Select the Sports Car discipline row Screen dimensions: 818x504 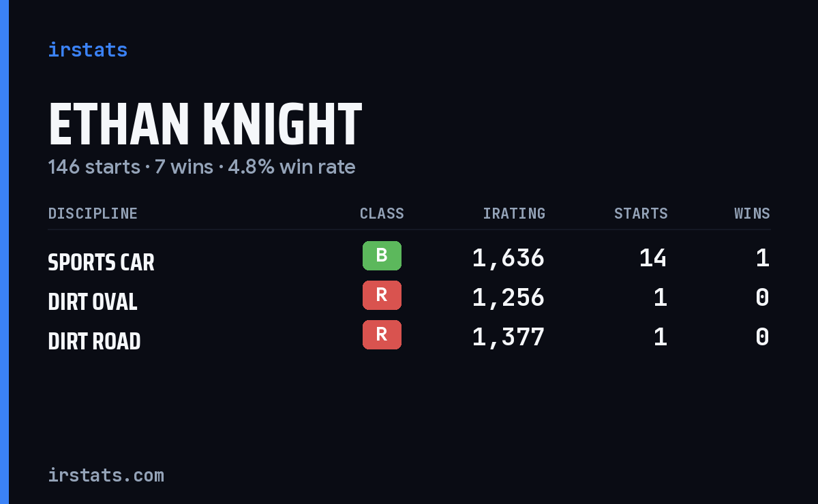(x=409, y=258)
